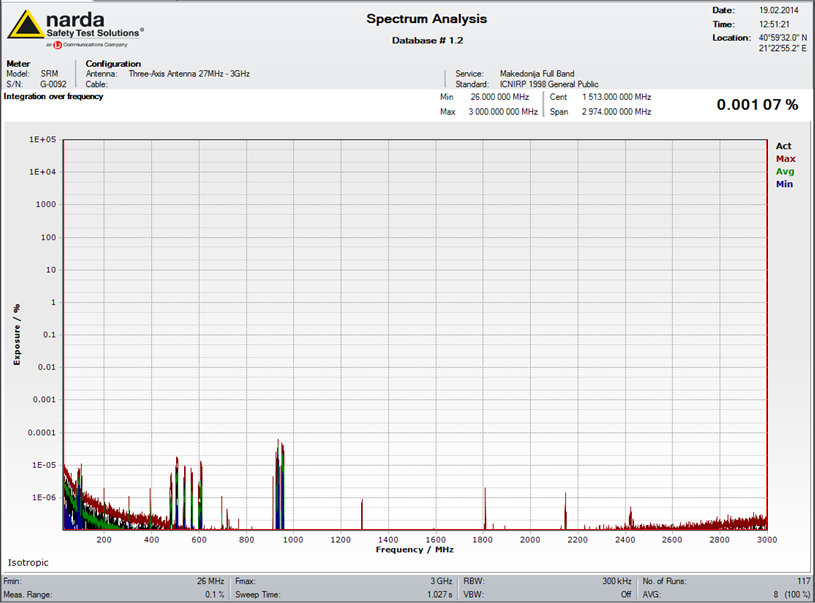Click the Min 26.000 000 MHz value
The image size is (815, 603).
[x=498, y=97]
